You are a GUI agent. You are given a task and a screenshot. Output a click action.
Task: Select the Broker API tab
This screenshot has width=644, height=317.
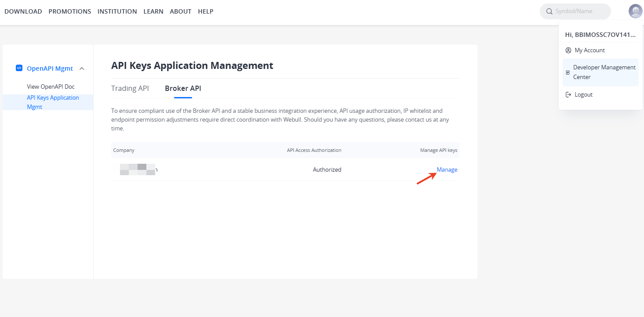click(x=183, y=88)
